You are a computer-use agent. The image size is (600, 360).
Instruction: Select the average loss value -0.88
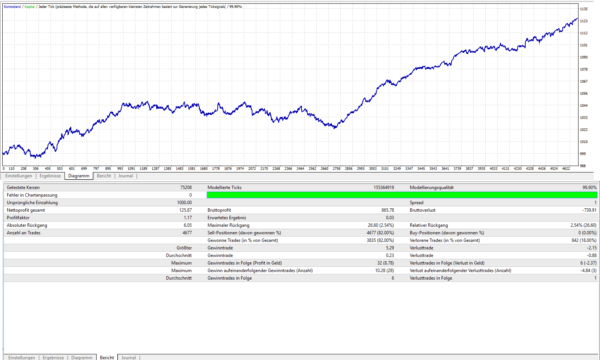pyautogui.click(x=592, y=256)
